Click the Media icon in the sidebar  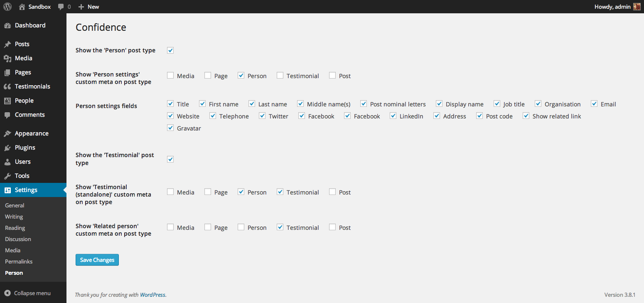[7, 58]
